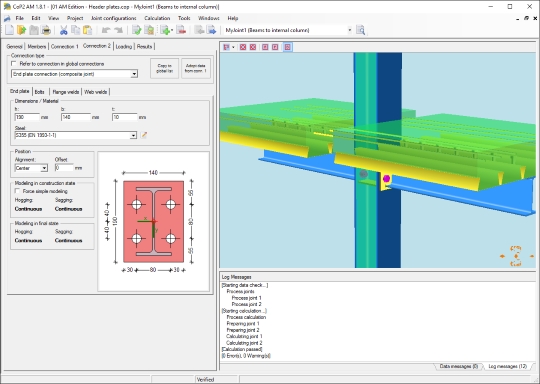Image resolution: width=540 pixels, height=384 pixels.
Task: Switch to the Loading tab
Action: tap(124, 46)
